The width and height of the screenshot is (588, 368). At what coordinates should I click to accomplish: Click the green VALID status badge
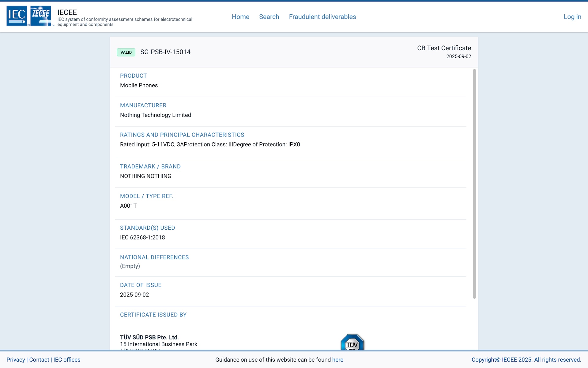126,52
